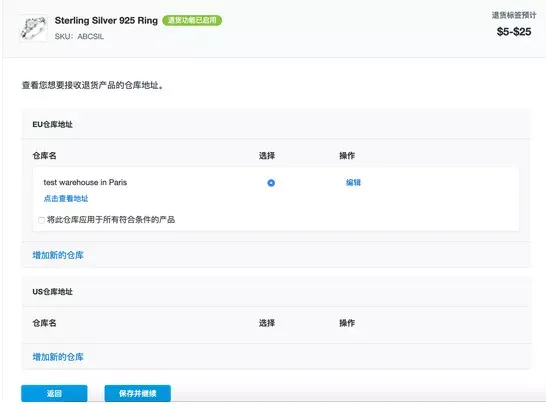Click the US仓库地址 section header

click(x=53, y=292)
